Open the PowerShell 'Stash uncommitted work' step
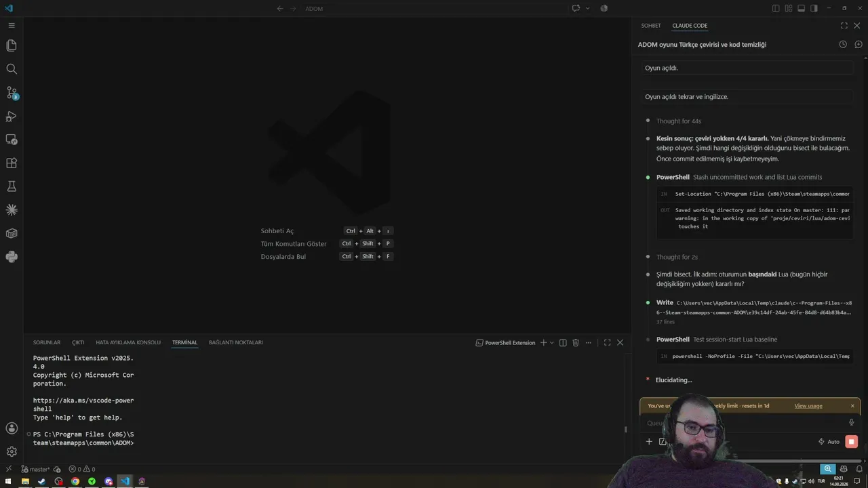 tap(739, 177)
